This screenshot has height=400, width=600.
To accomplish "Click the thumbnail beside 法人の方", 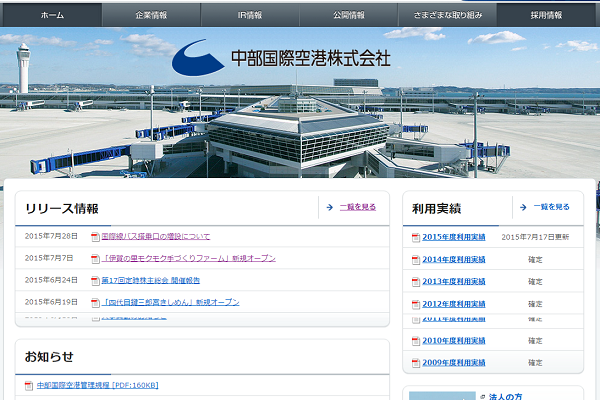I will 442,396.
